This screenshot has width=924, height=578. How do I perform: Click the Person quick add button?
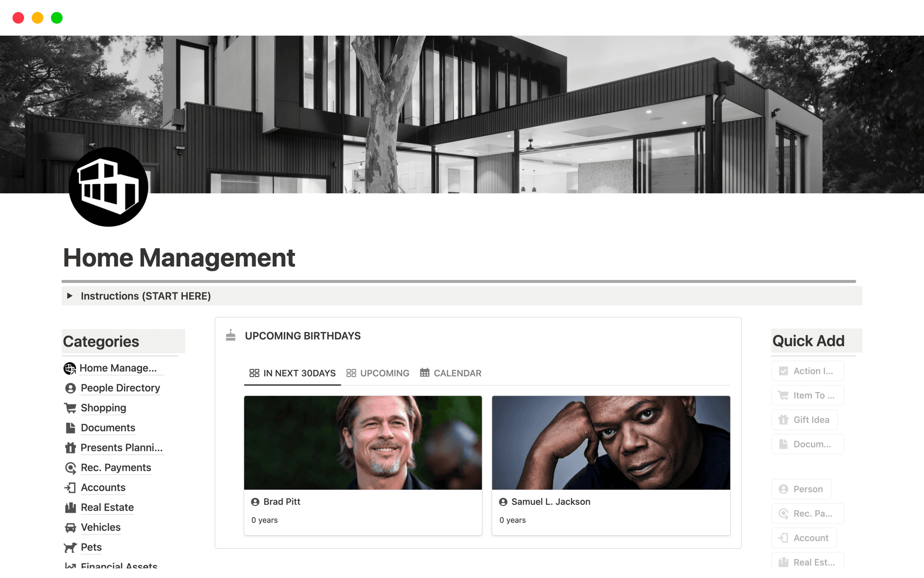point(801,489)
